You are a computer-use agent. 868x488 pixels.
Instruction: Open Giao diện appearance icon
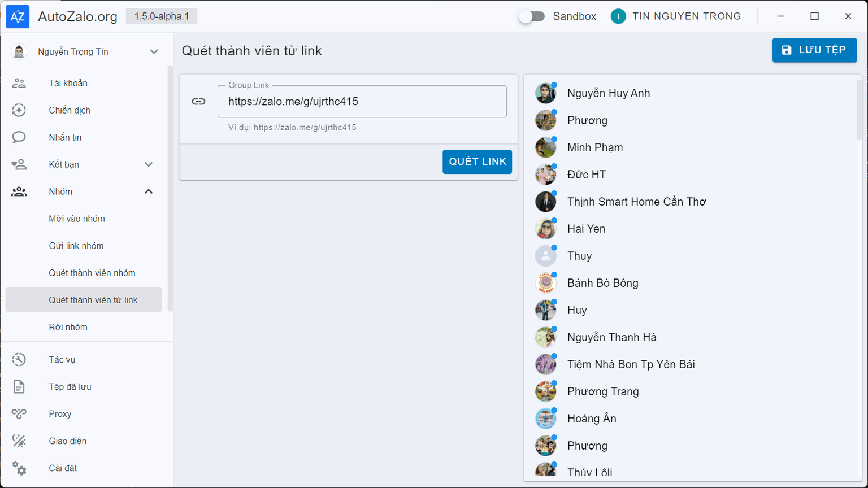(x=19, y=441)
